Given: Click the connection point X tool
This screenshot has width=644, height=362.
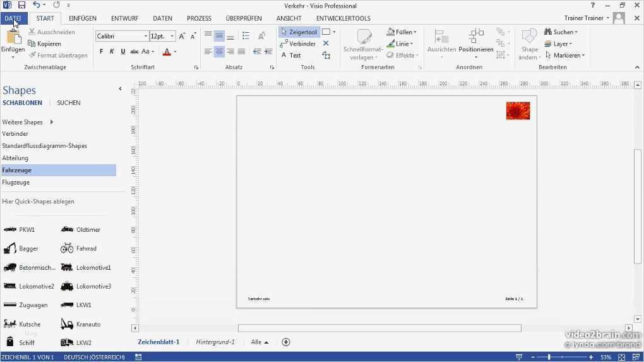Looking at the screenshot, I should click(x=326, y=43).
